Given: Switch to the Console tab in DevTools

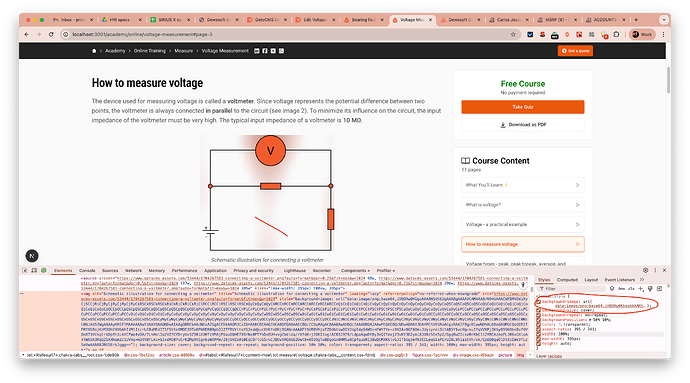Looking at the screenshot, I should click(x=87, y=270).
